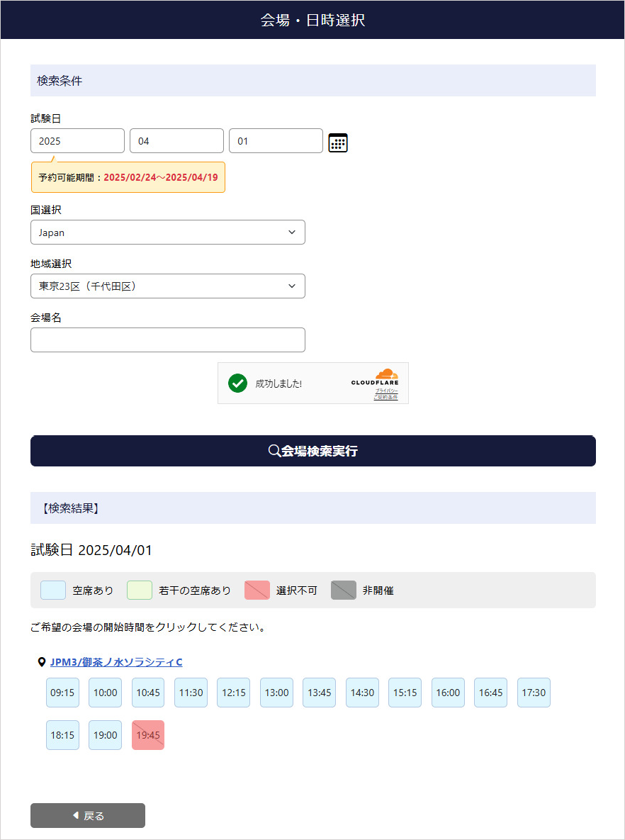Click the 会場検索実行 search button
The image size is (625, 840).
point(312,451)
